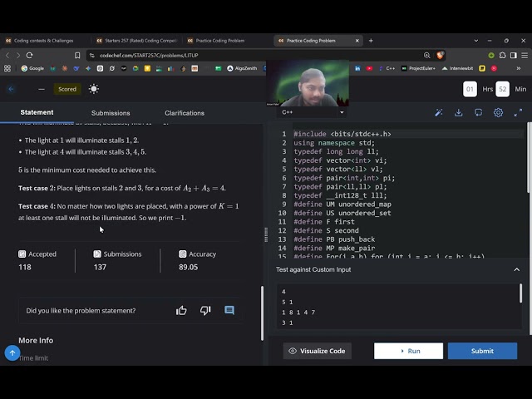Click the code editor vertical scrollbar
This screenshot has height=399, width=532.
pyautogui.click(x=530, y=157)
